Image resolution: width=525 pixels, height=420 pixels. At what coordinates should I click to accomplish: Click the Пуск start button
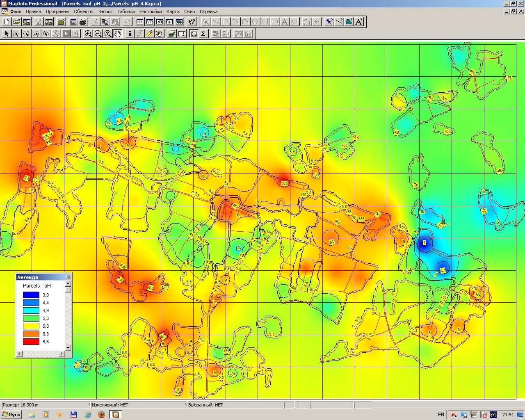(11, 415)
